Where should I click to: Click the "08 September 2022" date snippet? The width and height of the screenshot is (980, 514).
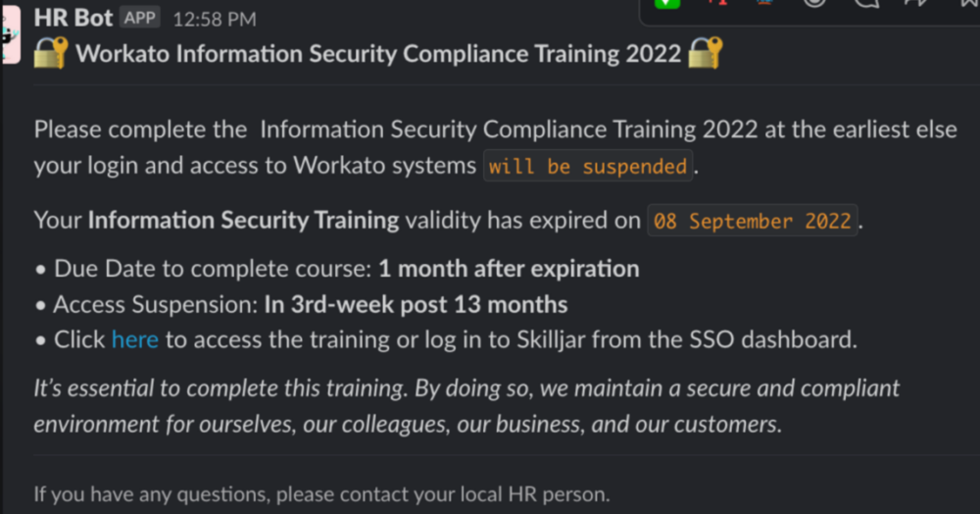(x=753, y=221)
